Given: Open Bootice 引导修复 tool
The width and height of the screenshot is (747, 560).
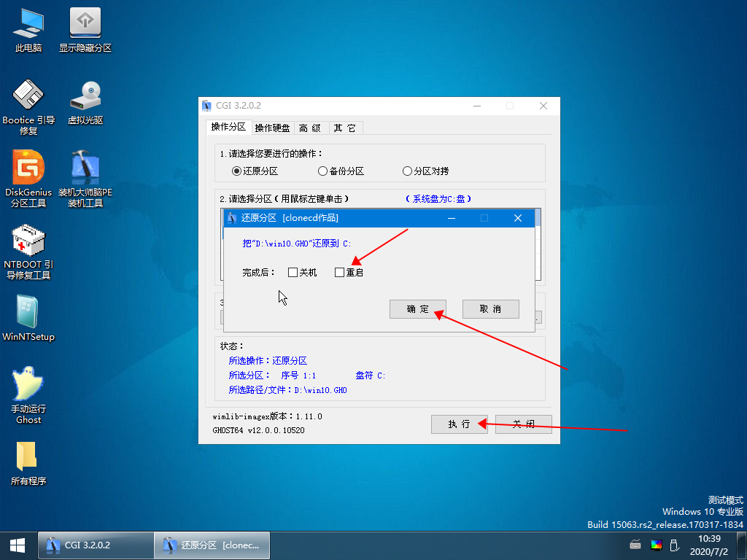Looking at the screenshot, I should click(28, 100).
